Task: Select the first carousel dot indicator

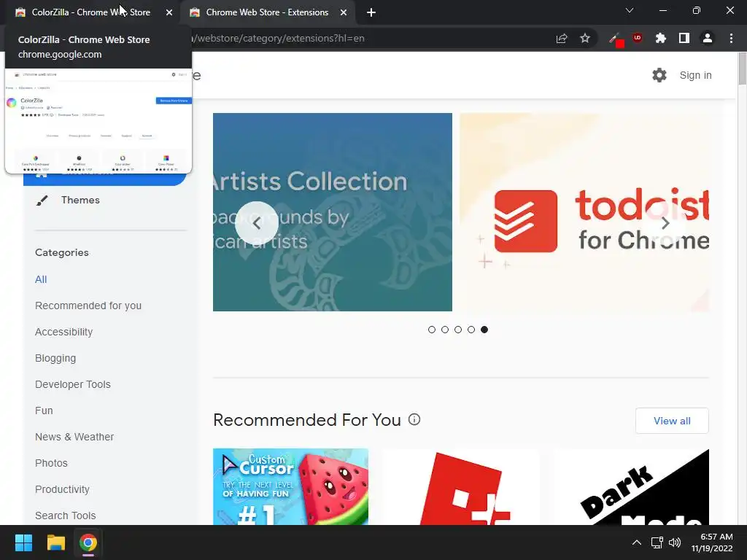Action: [x=432, y=330]
